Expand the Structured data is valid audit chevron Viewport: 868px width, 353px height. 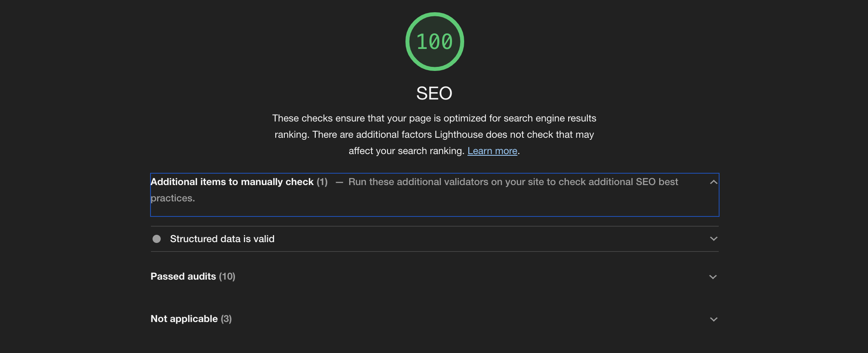[713, 239]
